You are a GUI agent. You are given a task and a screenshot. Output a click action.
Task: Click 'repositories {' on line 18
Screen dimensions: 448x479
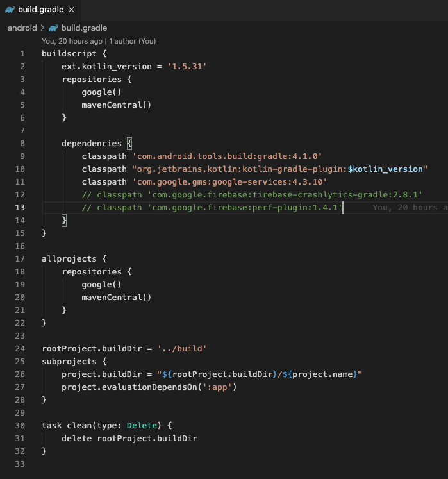coord(97,272)
